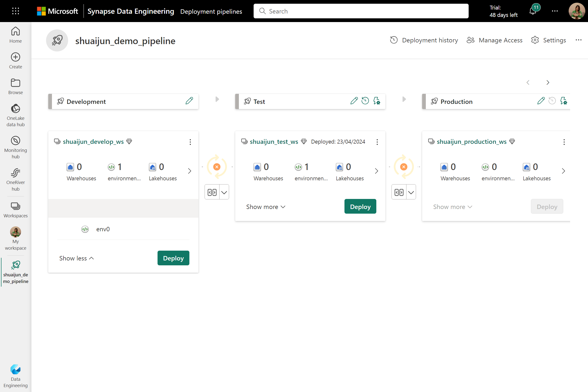This screenshot has height=392, width=588.
Task: View Test stage deployment history icon
Action: (365, 101)
